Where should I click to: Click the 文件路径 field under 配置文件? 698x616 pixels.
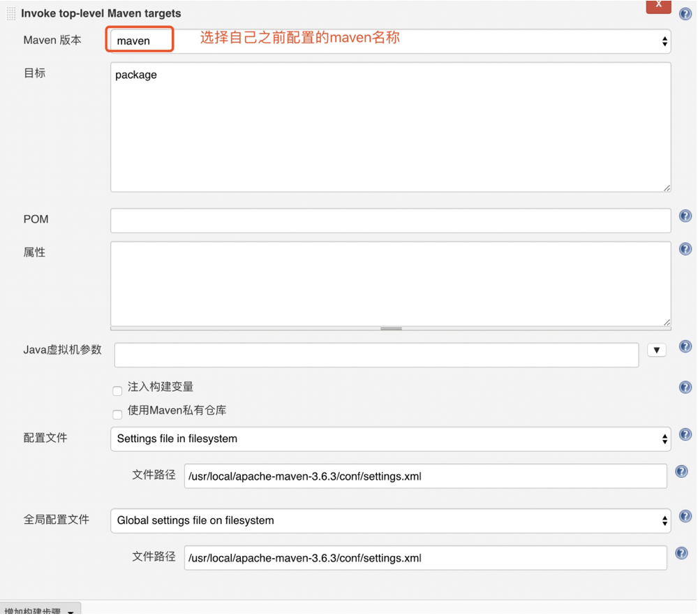click(426, 477)
